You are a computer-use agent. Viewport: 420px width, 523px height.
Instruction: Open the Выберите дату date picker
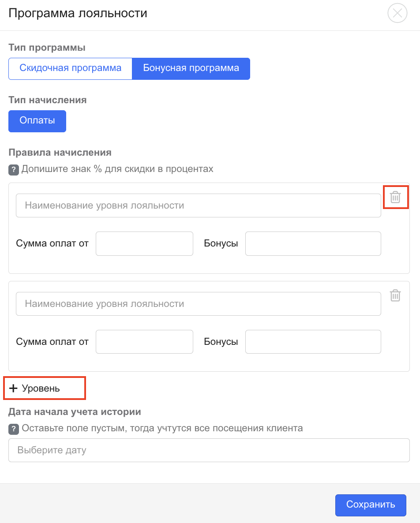pyautogui.click(x=209, y=450)
